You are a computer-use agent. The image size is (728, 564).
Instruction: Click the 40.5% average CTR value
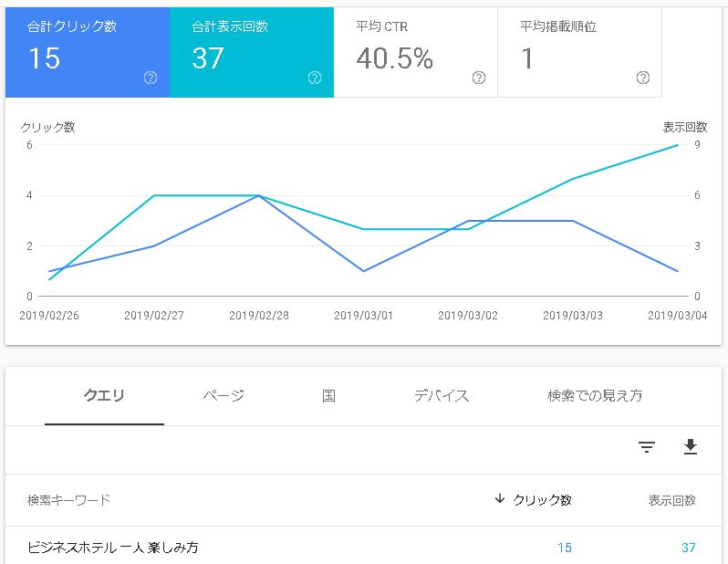click(395, 58)
